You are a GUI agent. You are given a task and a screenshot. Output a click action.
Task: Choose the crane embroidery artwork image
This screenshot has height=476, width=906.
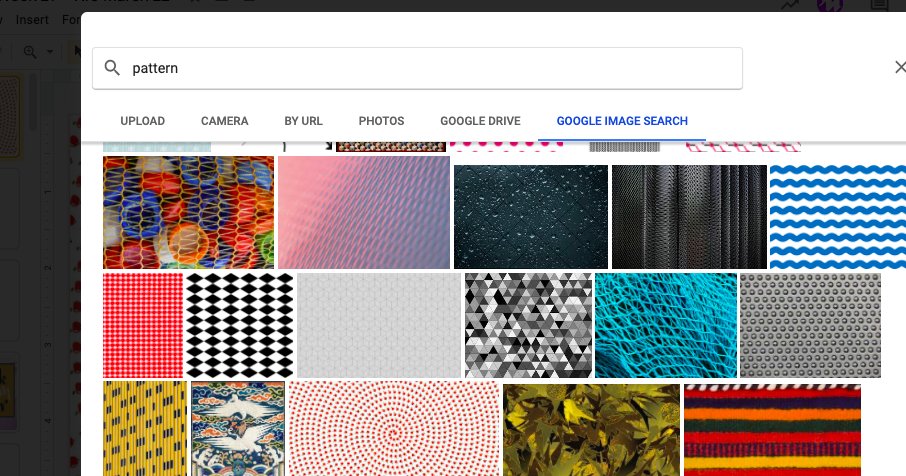click(238, 429)
